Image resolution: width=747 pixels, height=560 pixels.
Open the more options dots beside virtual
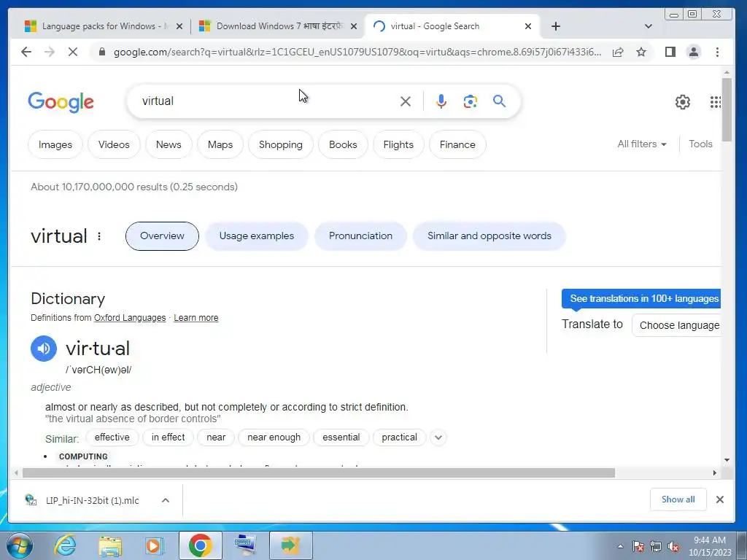tap(99, 236)
